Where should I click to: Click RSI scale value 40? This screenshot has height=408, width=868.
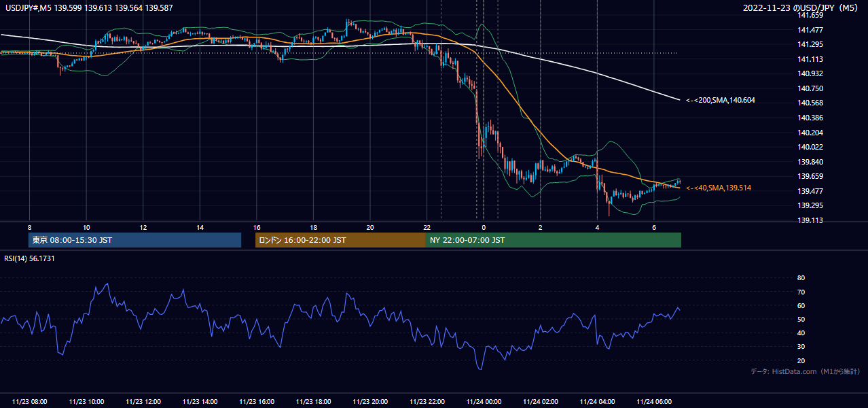(801, 333)
